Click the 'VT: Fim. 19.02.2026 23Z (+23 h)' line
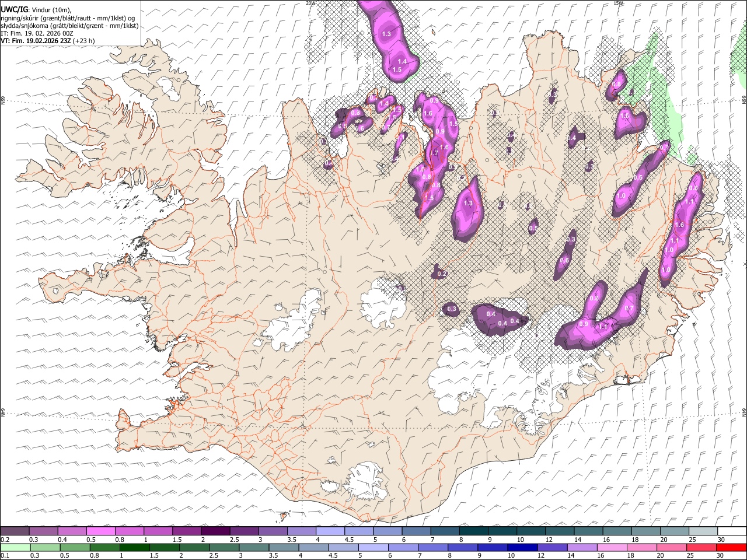The image size is (747, 560). pos(48,41)
